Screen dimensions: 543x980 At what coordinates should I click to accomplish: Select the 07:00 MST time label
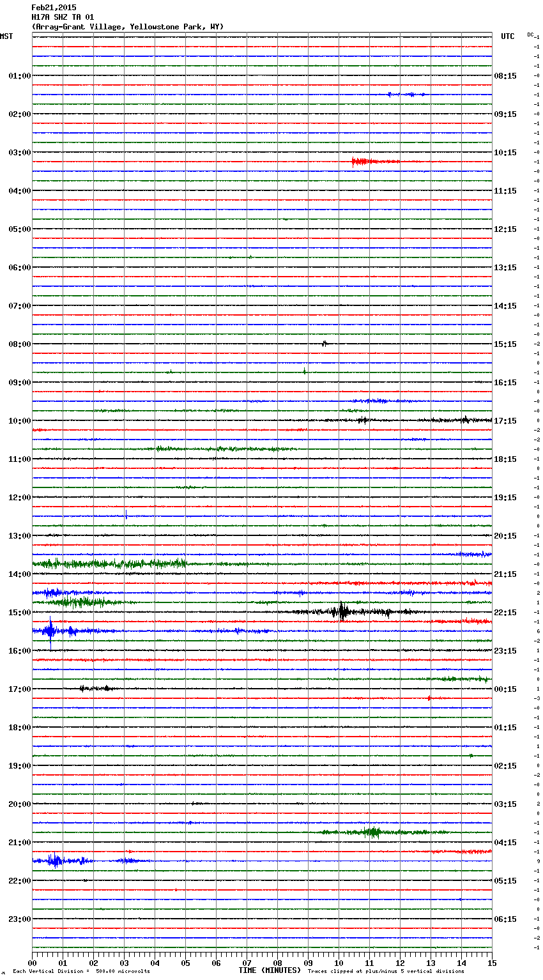[x=20, y=306]
